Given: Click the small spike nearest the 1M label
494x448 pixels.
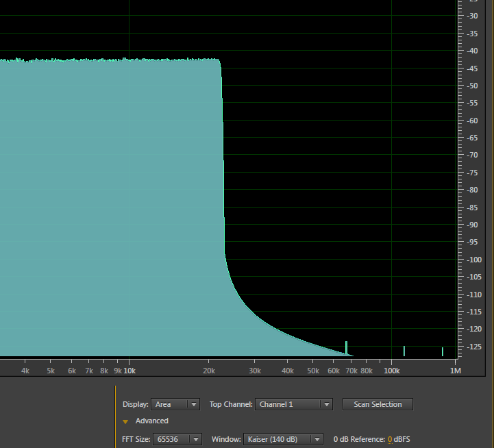Looking at the screenshot, I should [x=443, y=351].
